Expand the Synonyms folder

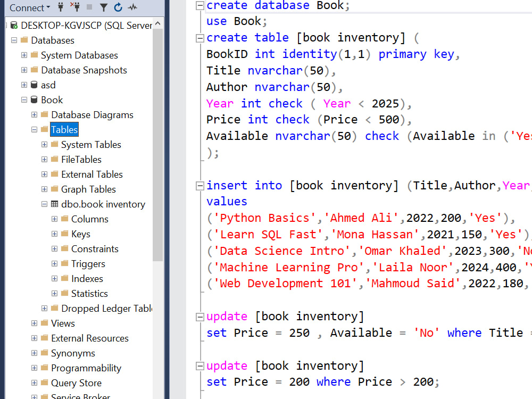(x=34, y=353)
